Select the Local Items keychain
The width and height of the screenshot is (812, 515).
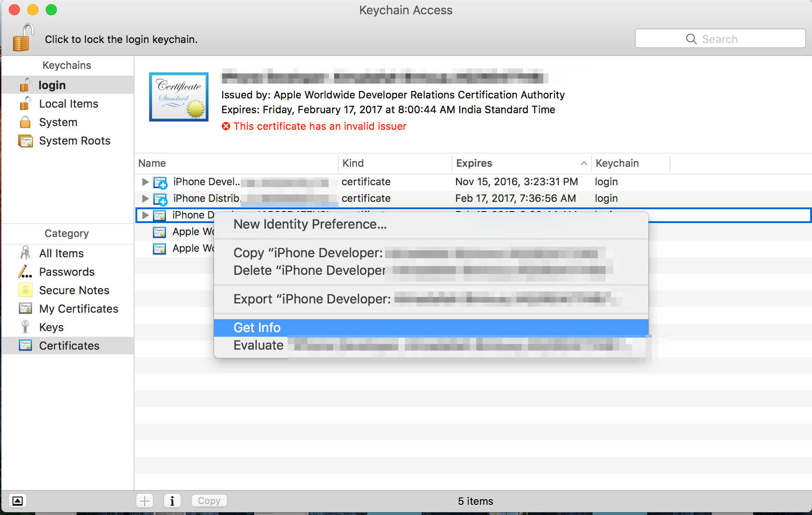pyautogui.click(x=67, y=103)
